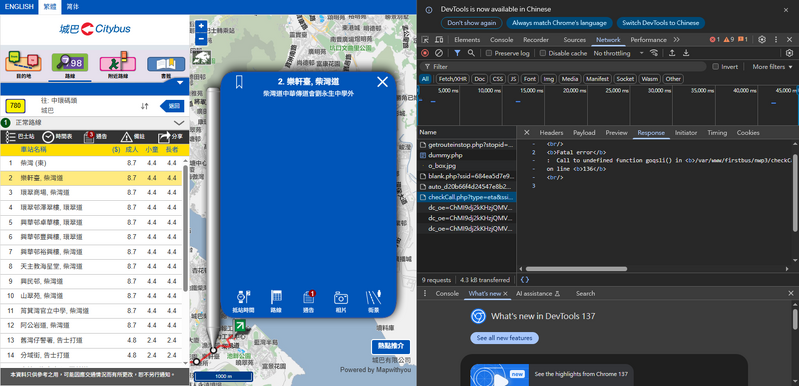Open the 附近路線 nearby routes icon
The width and height of the screenshot is (799, 386).
pos(118,65)
